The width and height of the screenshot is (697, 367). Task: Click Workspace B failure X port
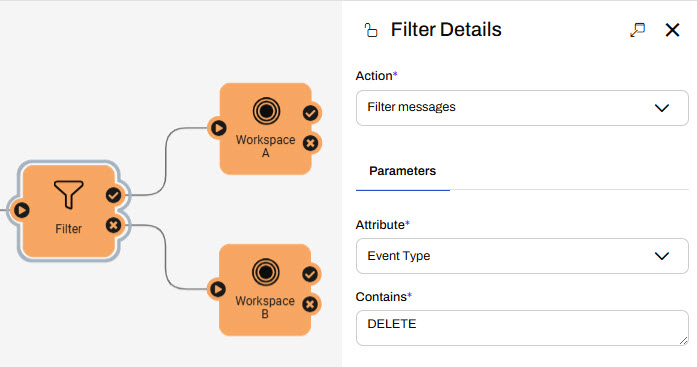(310, 304)
